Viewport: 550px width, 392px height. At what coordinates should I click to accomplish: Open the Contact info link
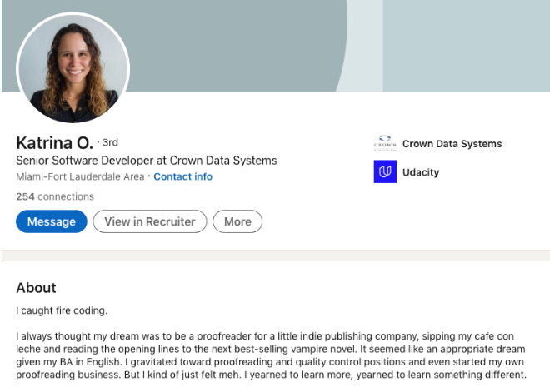(182, 176)
